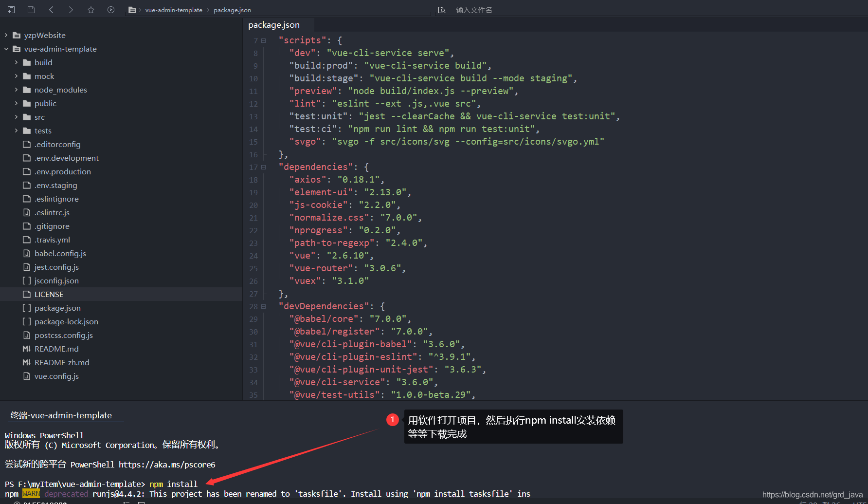Image resolution: width=868 pixels, height=504 pixels.
Task: Click the new file toolbar icon
Action: (x=11, y=10)
